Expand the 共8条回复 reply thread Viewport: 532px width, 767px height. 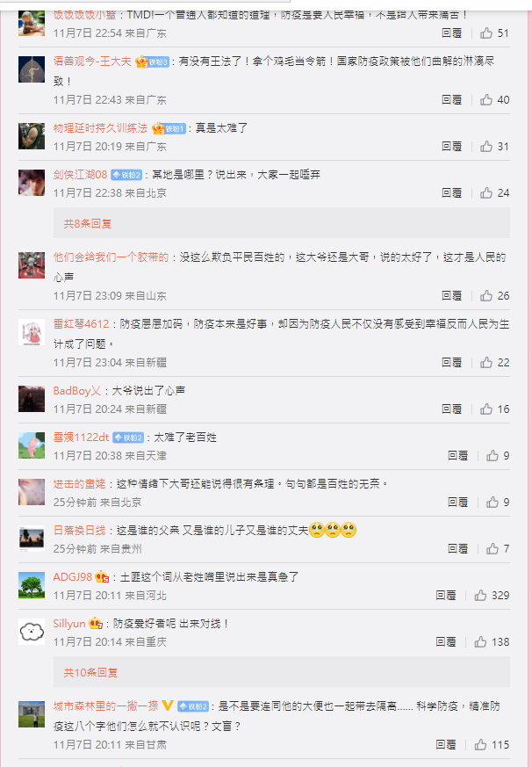(88, 223)
